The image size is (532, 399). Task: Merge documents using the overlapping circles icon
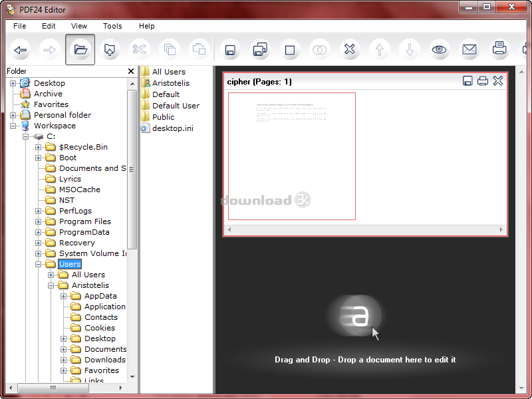pos(319,49)
